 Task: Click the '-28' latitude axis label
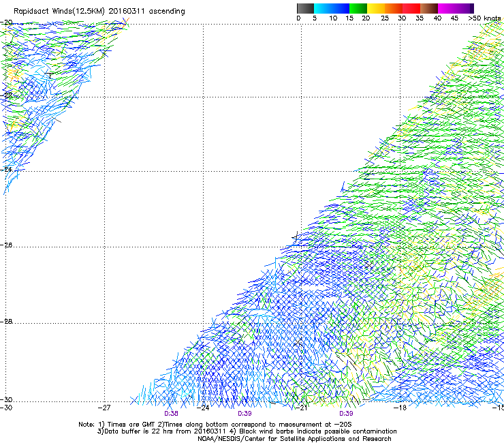6,321
